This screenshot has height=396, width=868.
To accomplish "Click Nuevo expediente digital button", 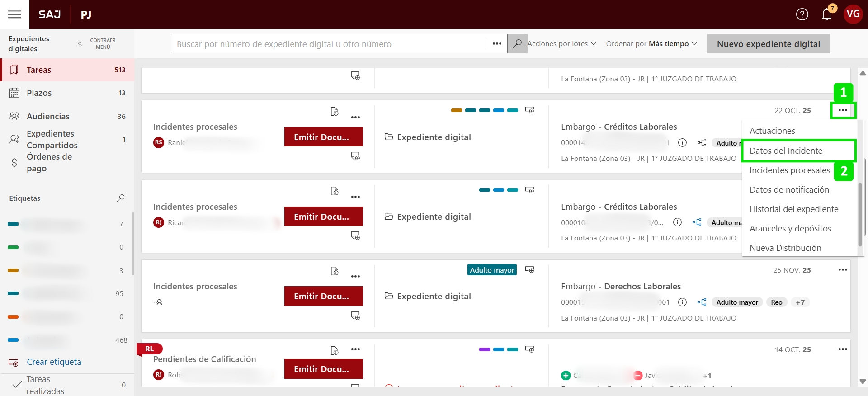I will coord(768,44).
